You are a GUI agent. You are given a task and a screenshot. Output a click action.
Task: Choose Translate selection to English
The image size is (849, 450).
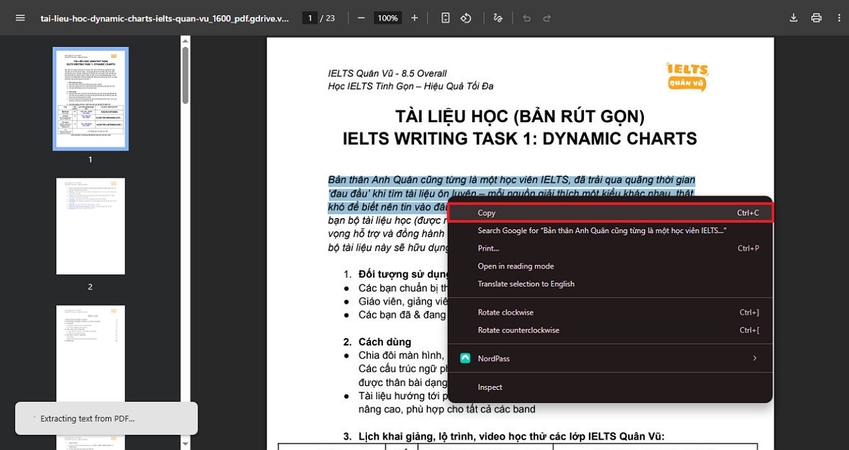coord(611,284)
